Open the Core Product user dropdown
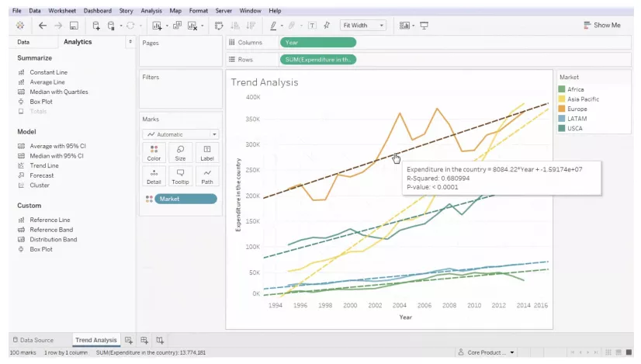Viewport: 641px width, 364px height. click(x=487, y=352)
